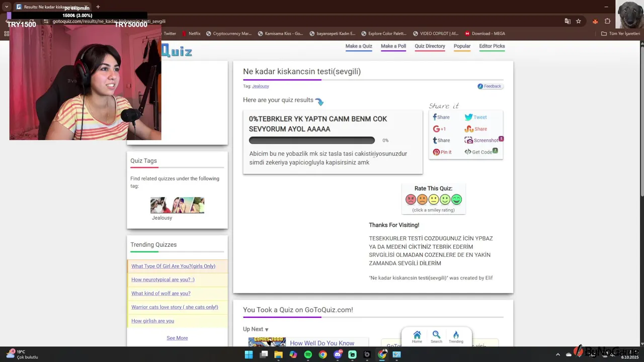644x362 pixels.
Task: Open a new browser tab
Action: tap(98, 7)
